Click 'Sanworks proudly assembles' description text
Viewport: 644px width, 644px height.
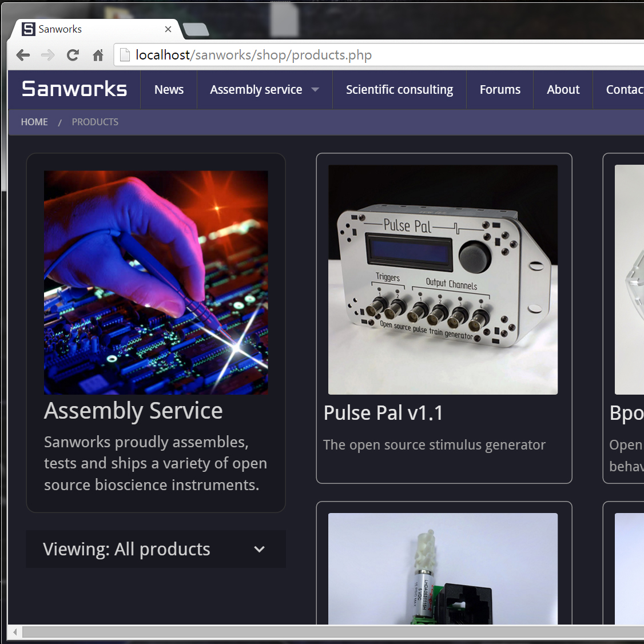point(156,463)
